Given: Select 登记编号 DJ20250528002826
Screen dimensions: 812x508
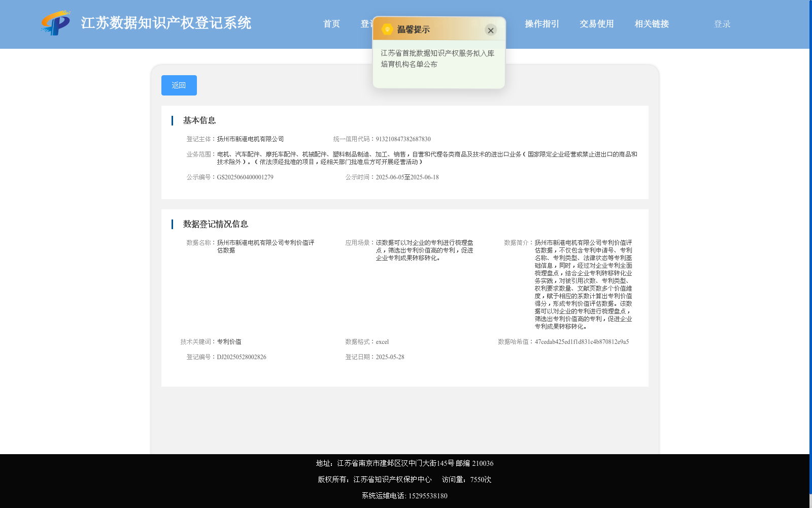Looking at the screenshot, I should [242, 357].
